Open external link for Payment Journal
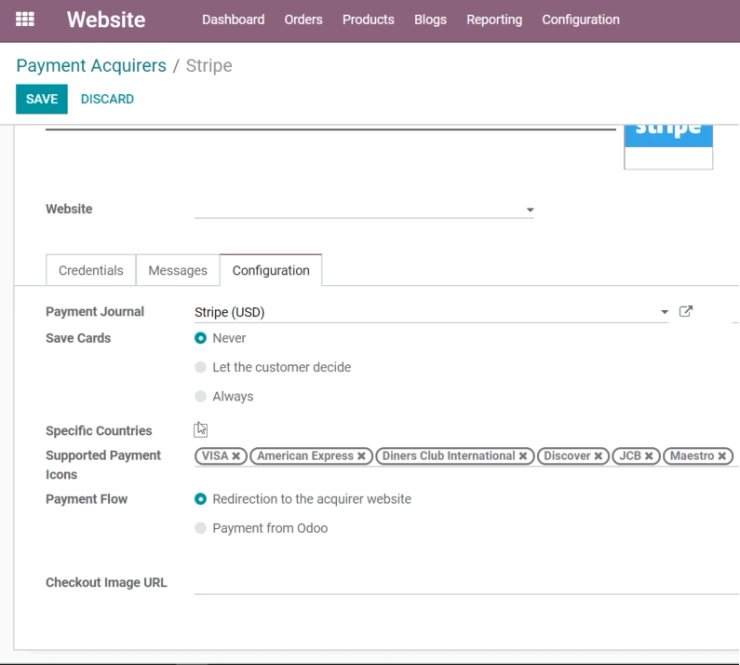The height and width of the screenshot is (665, 740). pyautogui.click(x=686, y=311)
